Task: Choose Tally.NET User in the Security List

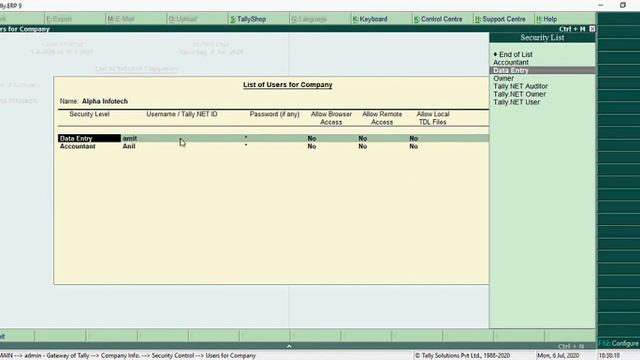Action: (x=516, y=102)
